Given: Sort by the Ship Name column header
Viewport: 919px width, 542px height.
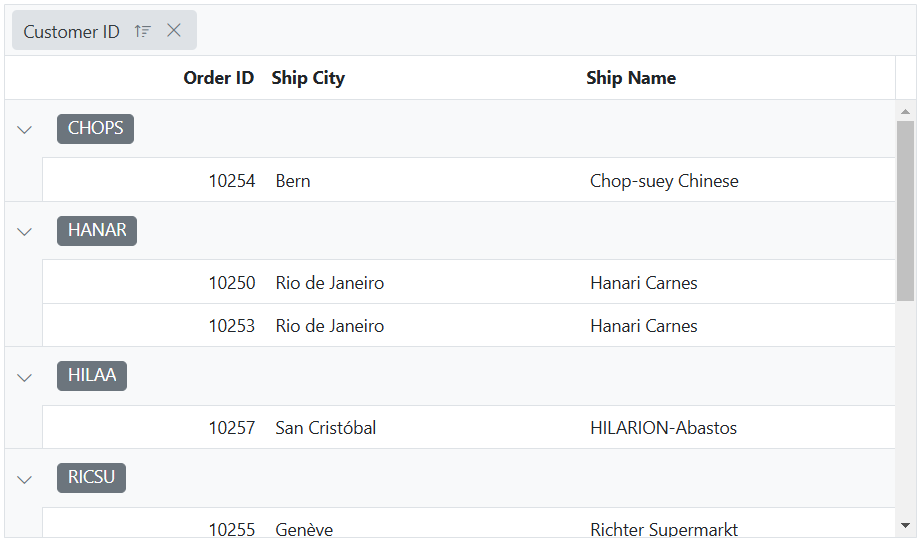Looking at the screenshot, I should click(x=631, y=78).
